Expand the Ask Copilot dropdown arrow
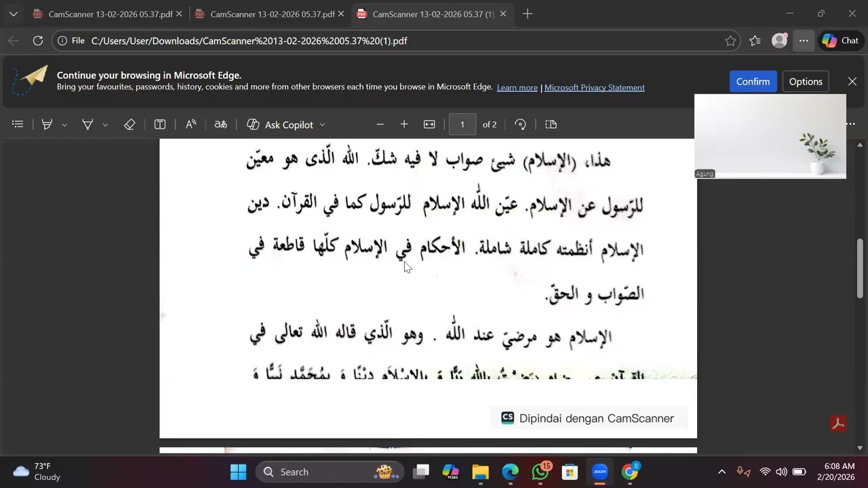The width and height of the screenshot is (868, 488). (x=322, y=125)
